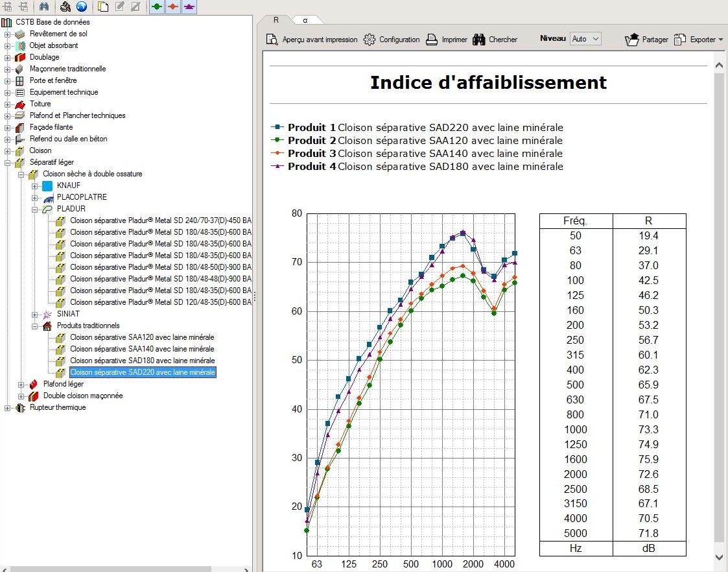Image resolution: width=728 pixels, height=572 pixels.
Task: Collapse the Séparatif léger node
Action: coord(7,163)
